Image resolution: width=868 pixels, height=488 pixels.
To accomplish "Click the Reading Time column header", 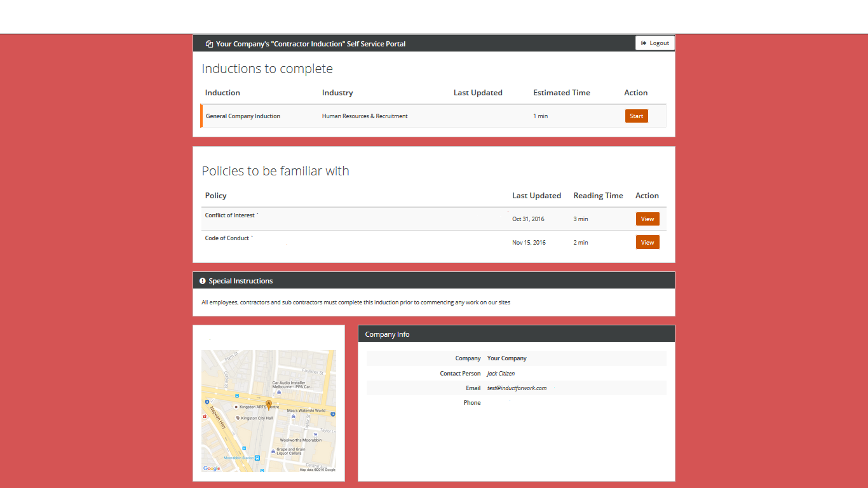I will (598, 196).
